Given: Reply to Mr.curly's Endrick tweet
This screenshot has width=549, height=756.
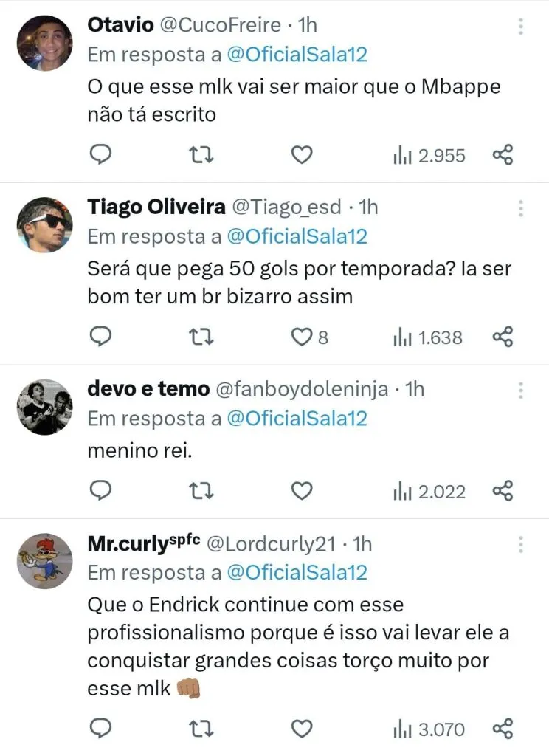Looking at the screenshot, I should pyautogui.click(x=100, y=729).
